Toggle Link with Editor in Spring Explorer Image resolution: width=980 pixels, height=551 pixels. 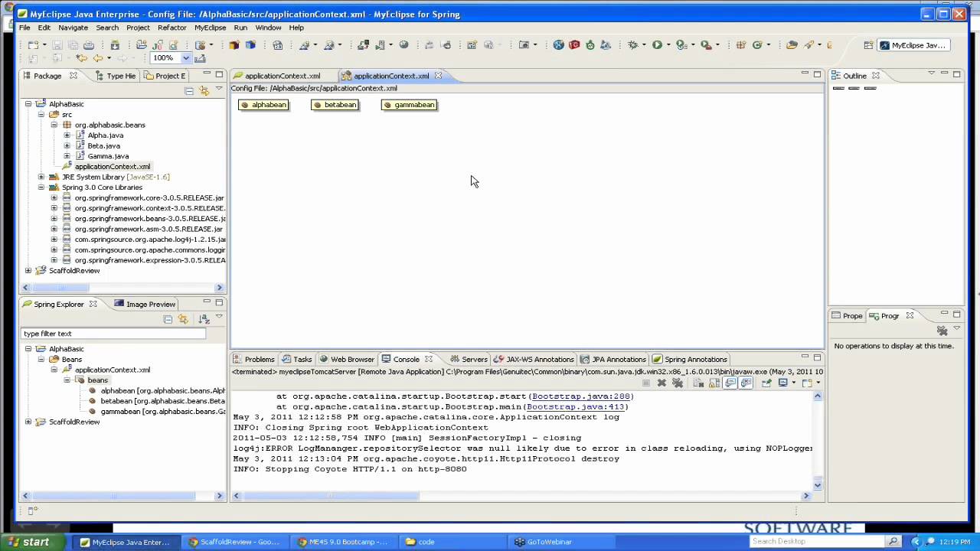[x=182, y=319]
